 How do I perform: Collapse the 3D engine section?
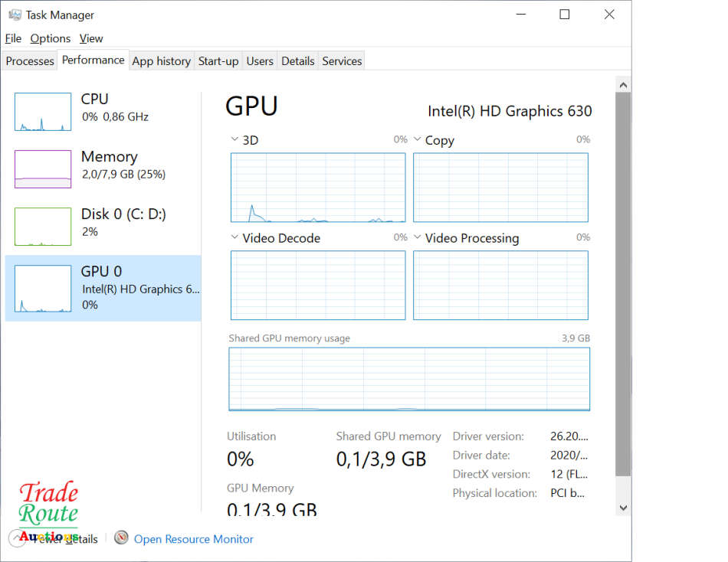(234, 139)
